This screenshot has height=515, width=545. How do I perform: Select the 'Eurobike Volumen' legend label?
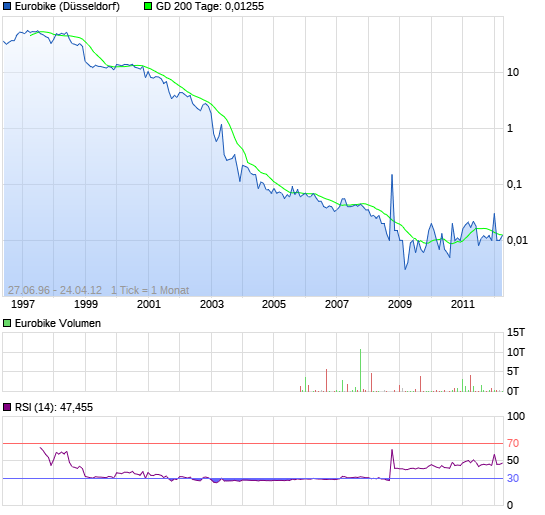tap(58, 323)
